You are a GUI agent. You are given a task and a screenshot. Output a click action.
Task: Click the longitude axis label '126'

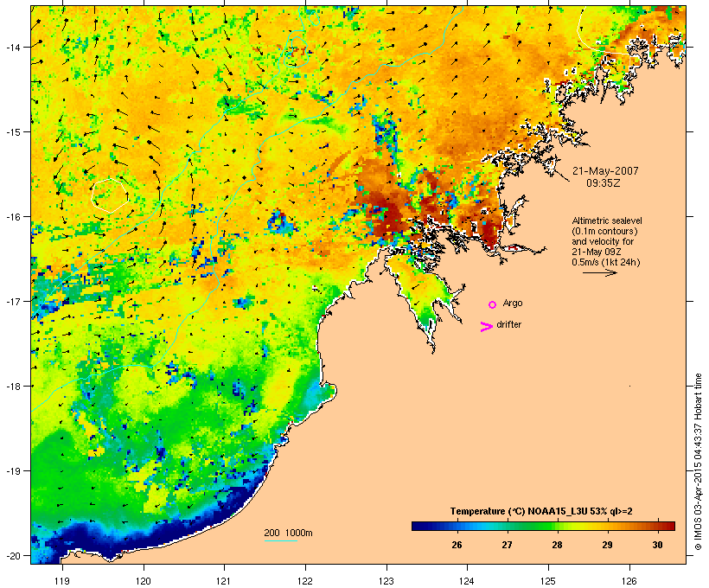tap(629, 581)
